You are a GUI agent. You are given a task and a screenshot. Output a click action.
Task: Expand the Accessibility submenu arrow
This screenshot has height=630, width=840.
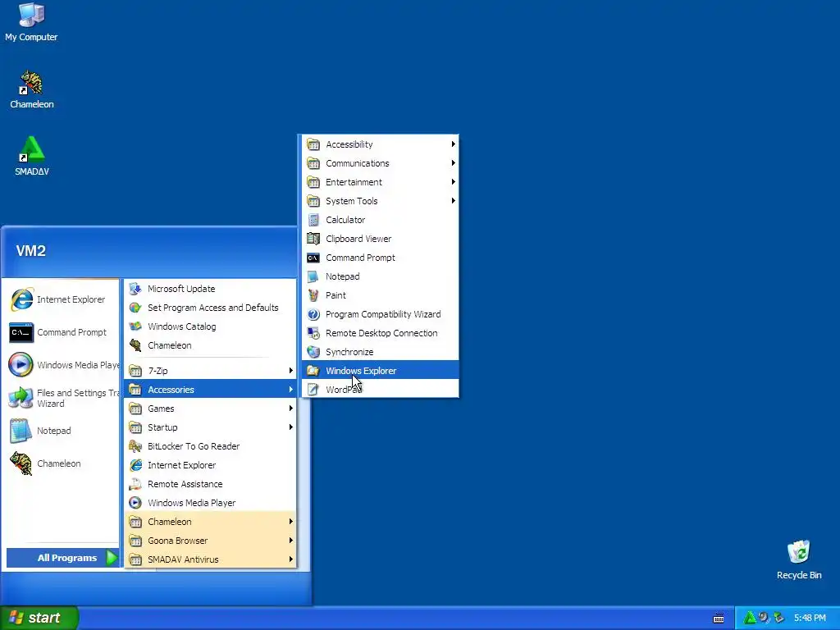pyautogui.click(x=453, y=144)
